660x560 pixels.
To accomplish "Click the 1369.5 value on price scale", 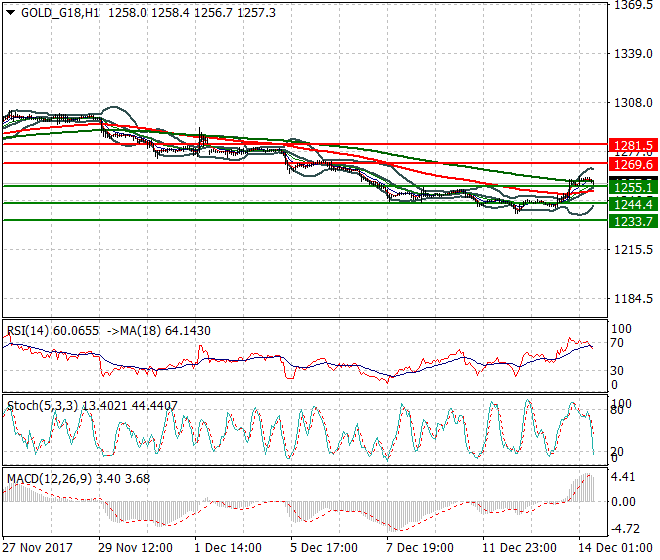I will pos(633,5).
